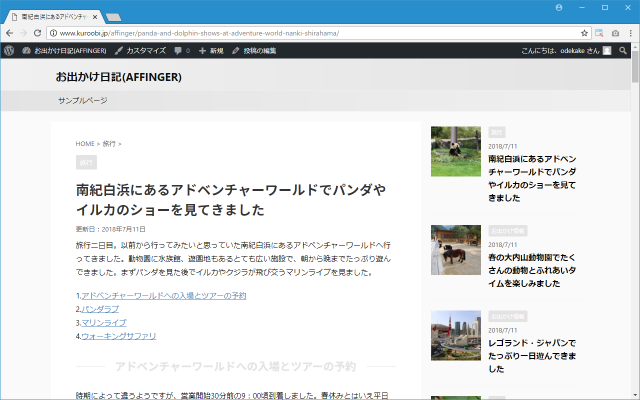Open comments bubble in admin bar

tap(182, 51)
